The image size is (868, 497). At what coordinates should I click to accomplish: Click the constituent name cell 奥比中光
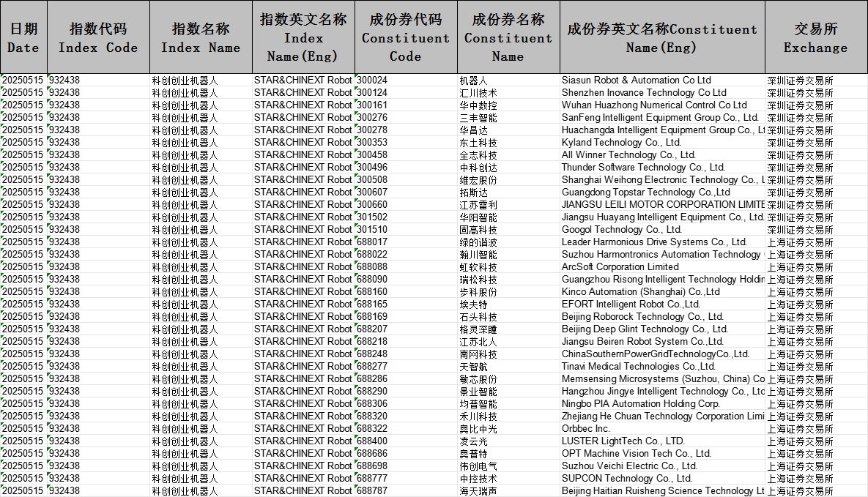tap(508, 429)
